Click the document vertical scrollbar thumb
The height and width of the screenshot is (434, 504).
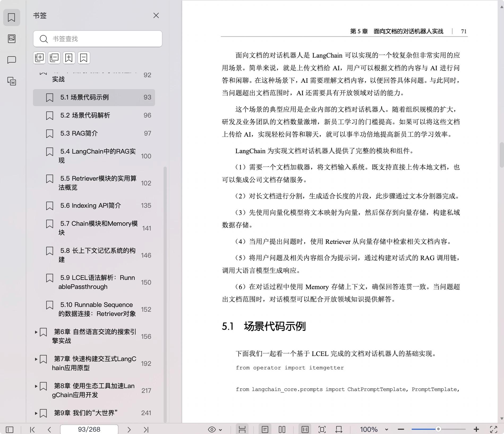502,155
